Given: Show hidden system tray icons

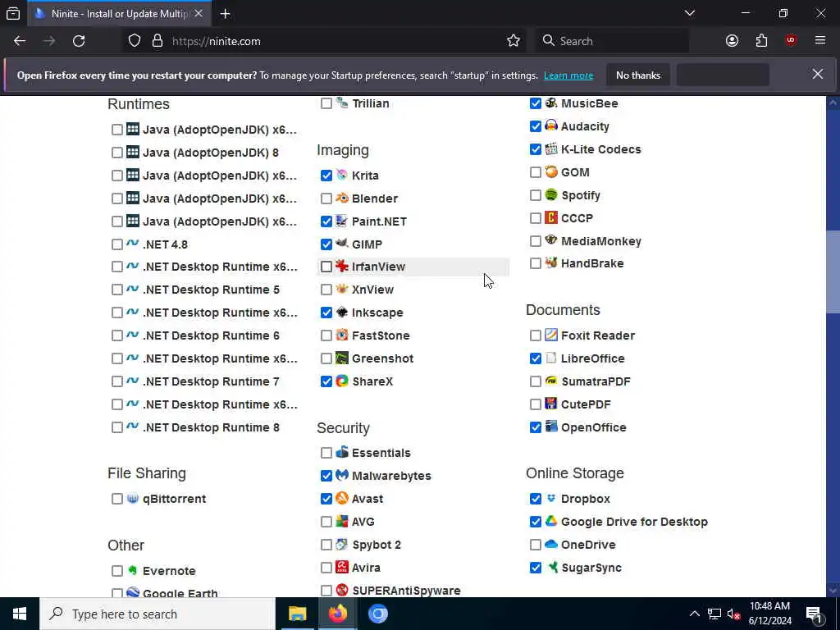Looking at the screenshot, I should 694,614.
